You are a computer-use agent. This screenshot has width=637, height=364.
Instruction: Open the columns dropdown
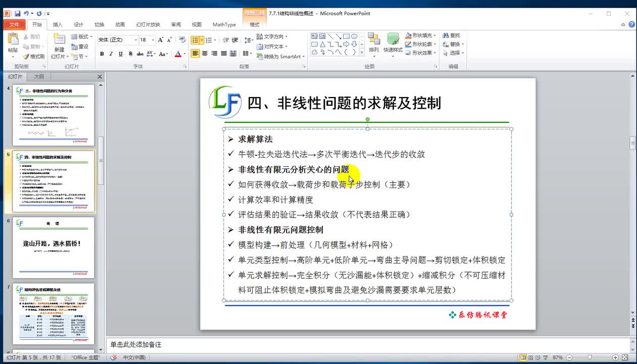[247, 54]
